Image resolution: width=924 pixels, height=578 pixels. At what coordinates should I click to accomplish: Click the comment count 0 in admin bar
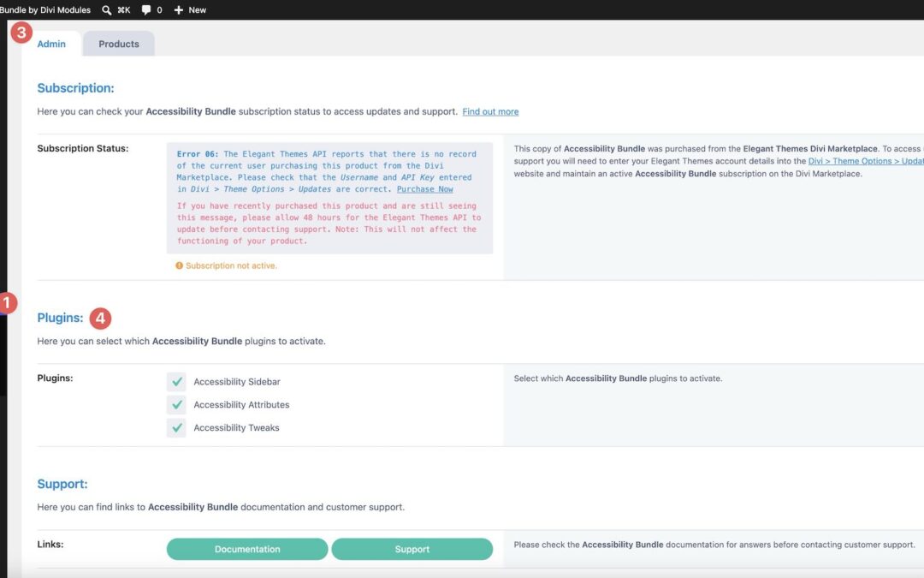(x=159, y=10)
